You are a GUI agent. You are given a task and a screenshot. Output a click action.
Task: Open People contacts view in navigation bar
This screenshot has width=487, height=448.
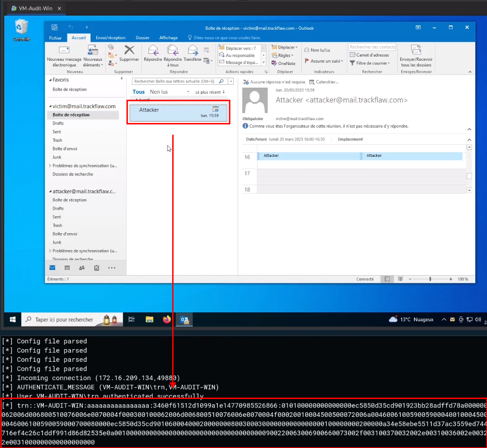pos(82,268)
